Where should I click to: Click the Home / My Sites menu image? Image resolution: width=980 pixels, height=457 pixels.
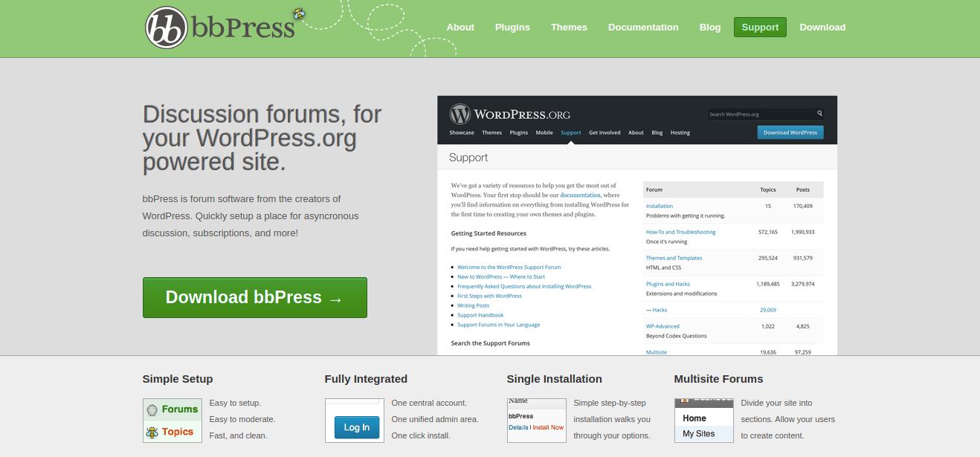tap(704, 421)
